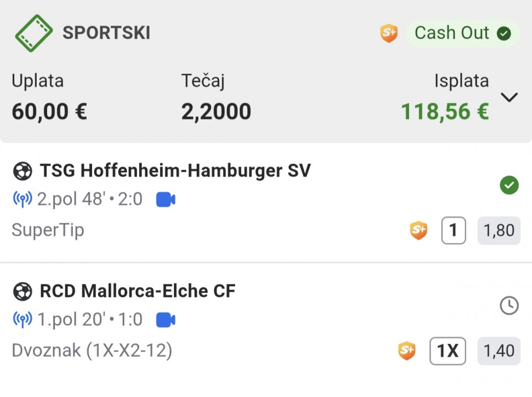Open TSG Hoffenheim-Hamburger SV match details
The height and width of the screenshot is (397, 532).
[175, 171]
